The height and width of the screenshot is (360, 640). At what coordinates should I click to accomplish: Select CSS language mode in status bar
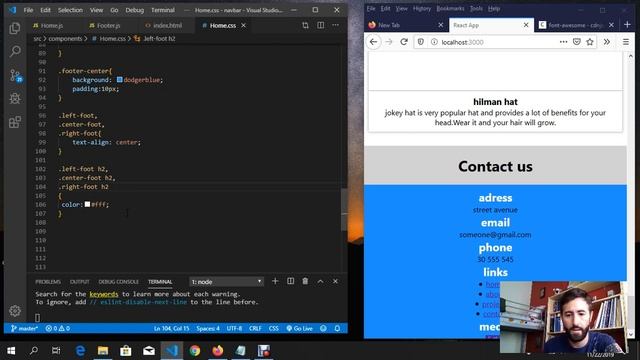click(273, 328)
